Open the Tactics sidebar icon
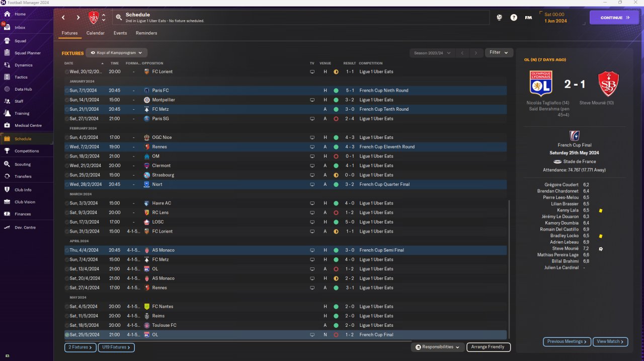This screenshot has width=644, height=361. click(7, 77)
